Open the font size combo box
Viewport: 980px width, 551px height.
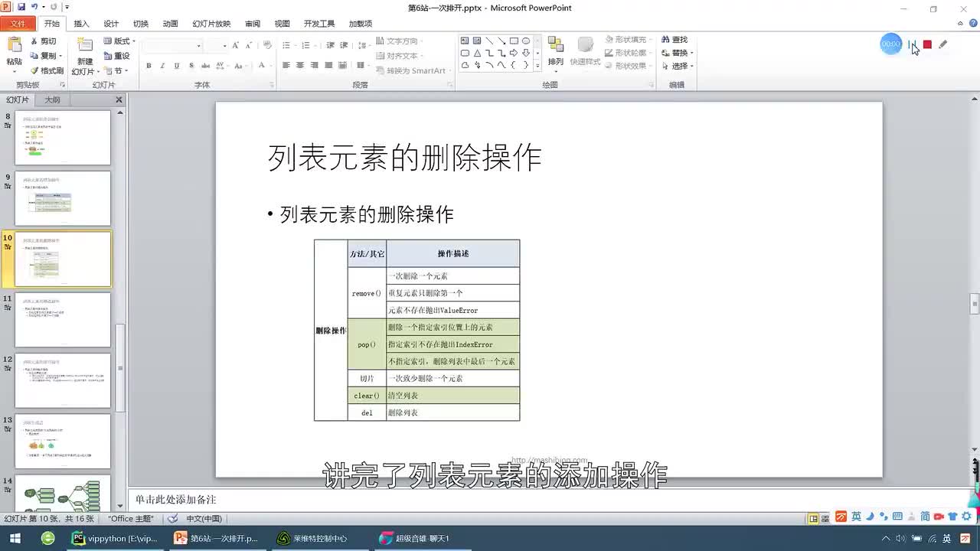pos(217,46)
